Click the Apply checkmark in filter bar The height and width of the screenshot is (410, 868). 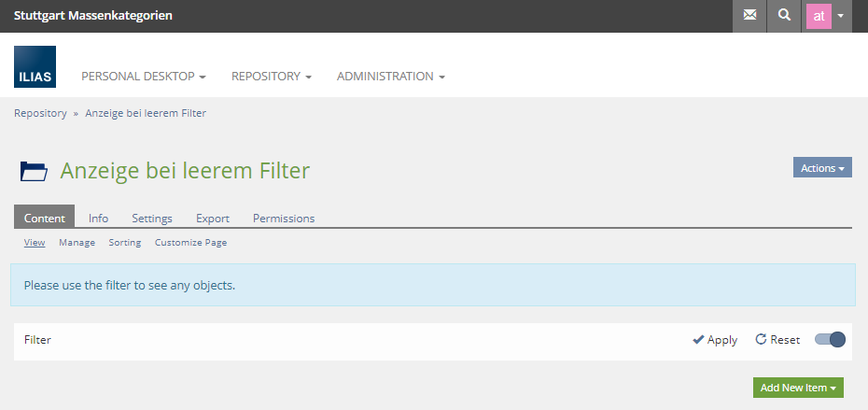tap(698, 340)
